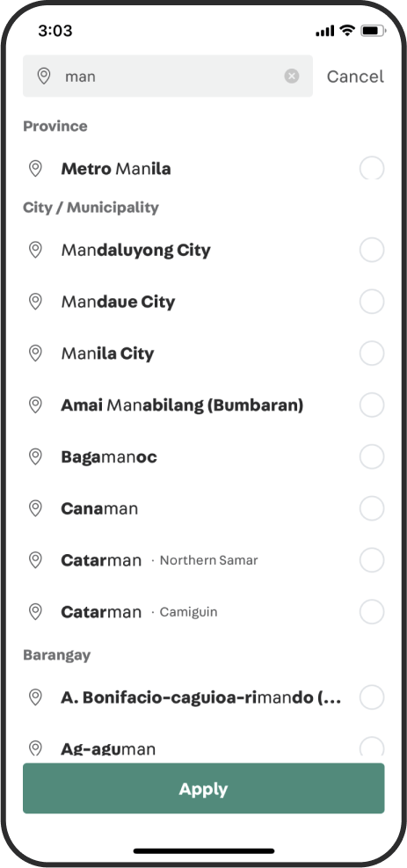Click the search text field containing man

coord(168,76)
